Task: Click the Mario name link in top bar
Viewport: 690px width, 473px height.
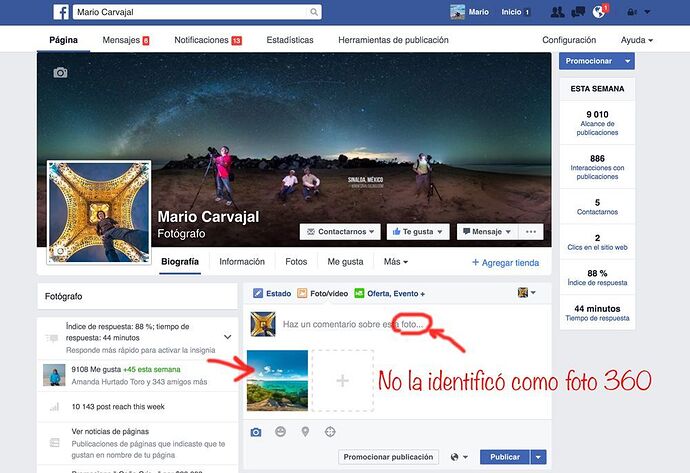Action: (479, 12)
